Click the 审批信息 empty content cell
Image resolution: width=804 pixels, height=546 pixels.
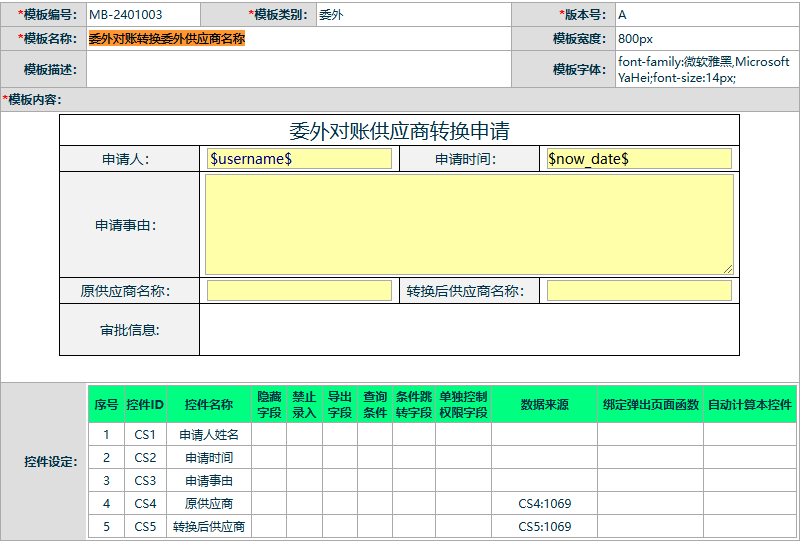(x=468, y=330)
